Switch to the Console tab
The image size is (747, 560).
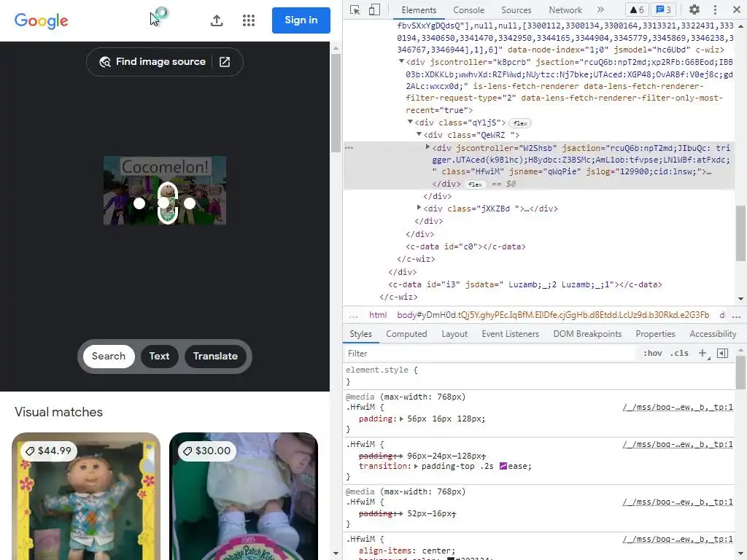469,10
